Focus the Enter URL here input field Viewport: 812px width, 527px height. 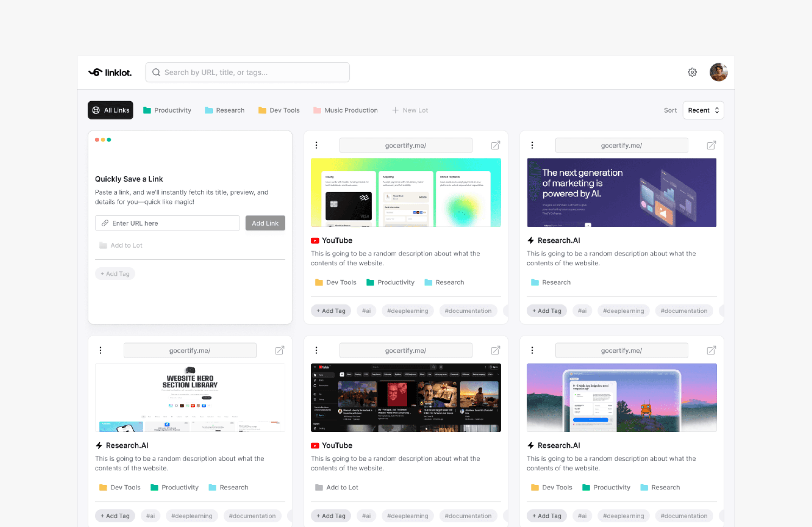tap(167, 223)
